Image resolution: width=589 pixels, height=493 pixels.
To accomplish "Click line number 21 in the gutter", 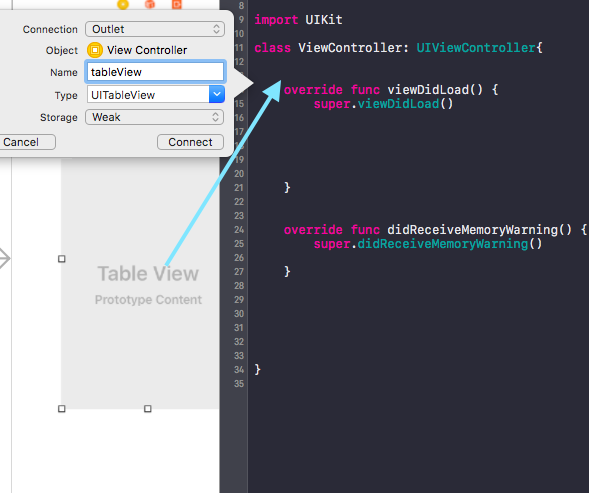I will click(239, 188).
